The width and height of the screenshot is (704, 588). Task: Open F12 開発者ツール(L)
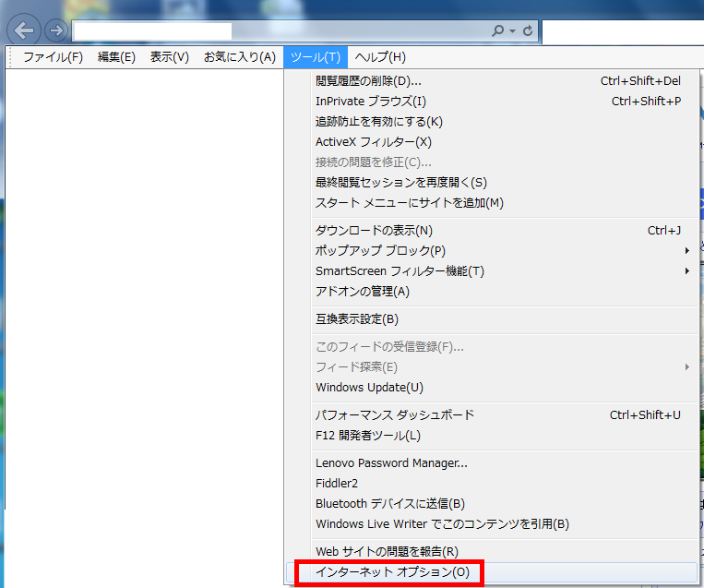pos(492,436)
